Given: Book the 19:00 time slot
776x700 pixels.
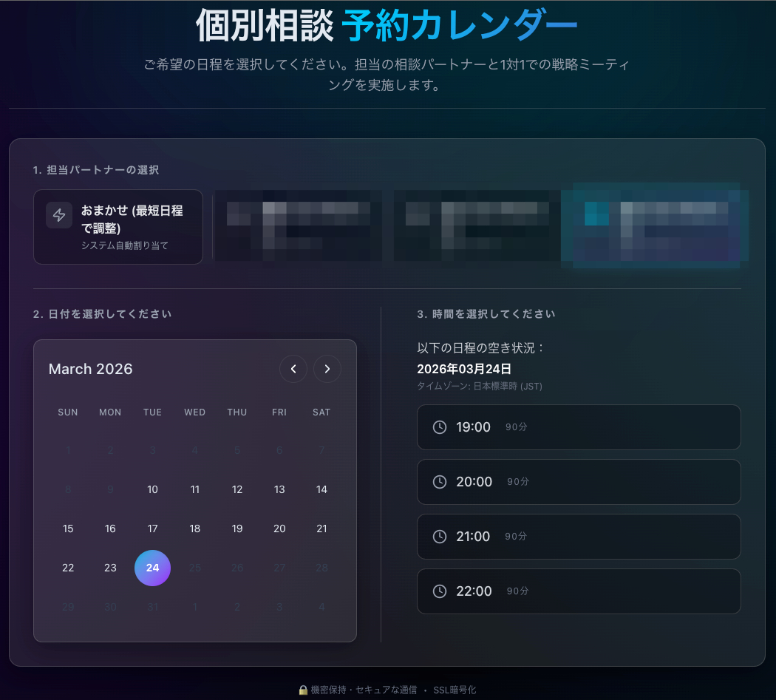Looking at the screenshot, I should coord(579,427).
